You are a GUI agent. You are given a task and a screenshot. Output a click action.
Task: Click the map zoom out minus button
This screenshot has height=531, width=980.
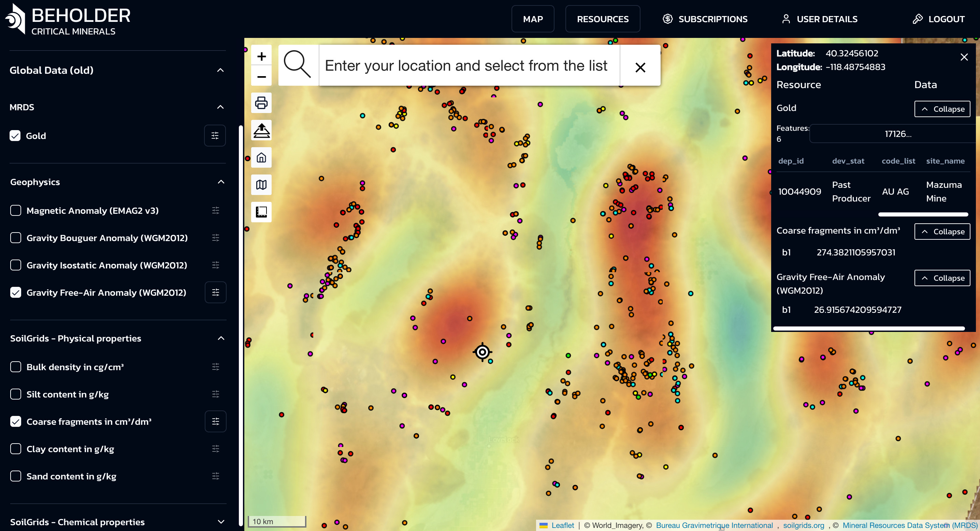point(261,77)
